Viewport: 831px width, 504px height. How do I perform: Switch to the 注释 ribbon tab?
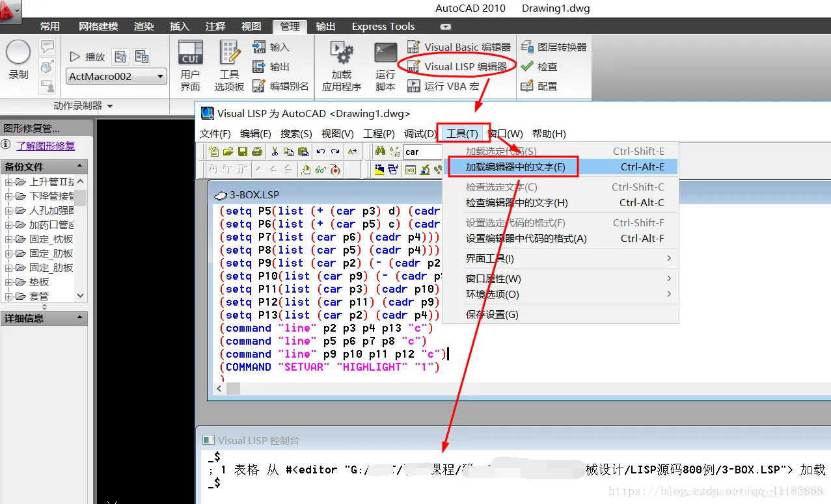click(x=215, y=27)
